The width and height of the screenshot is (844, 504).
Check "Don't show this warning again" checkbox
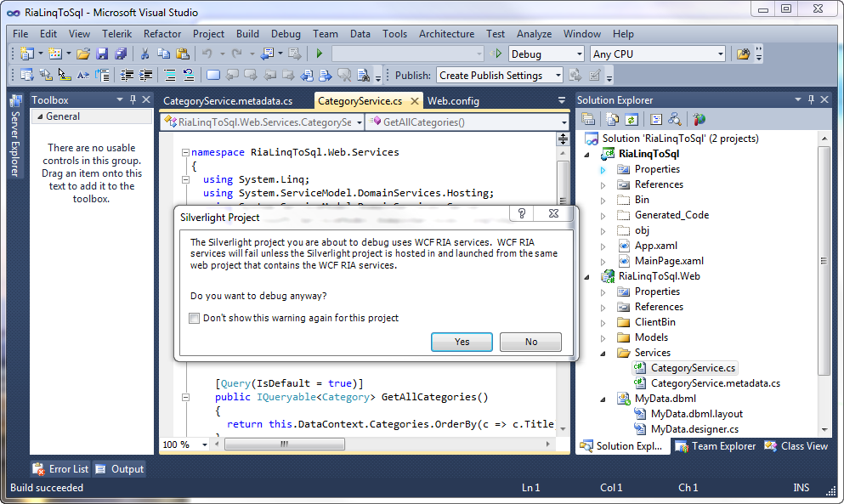[x=195, y=318]
